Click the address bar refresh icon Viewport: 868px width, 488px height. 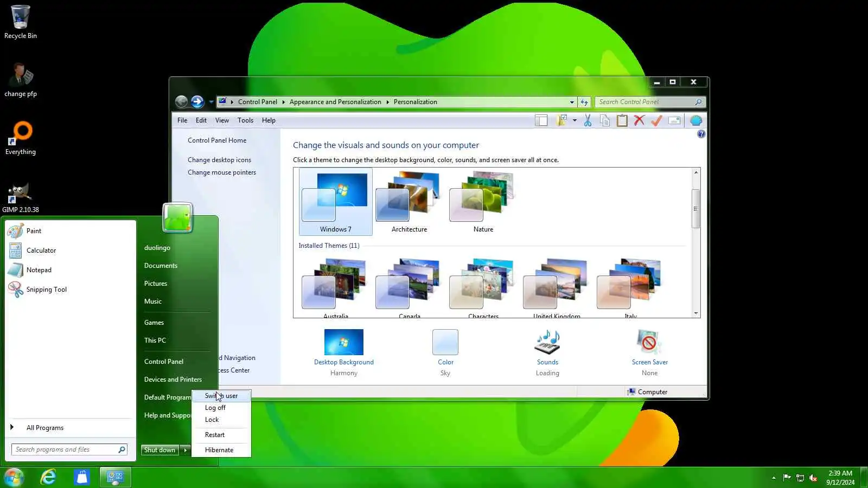click(584, 102)
